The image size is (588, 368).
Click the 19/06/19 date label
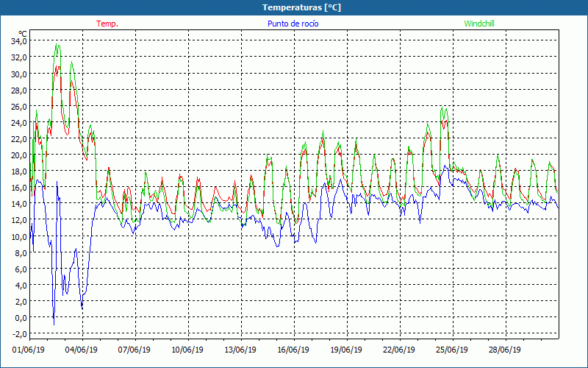347,350
